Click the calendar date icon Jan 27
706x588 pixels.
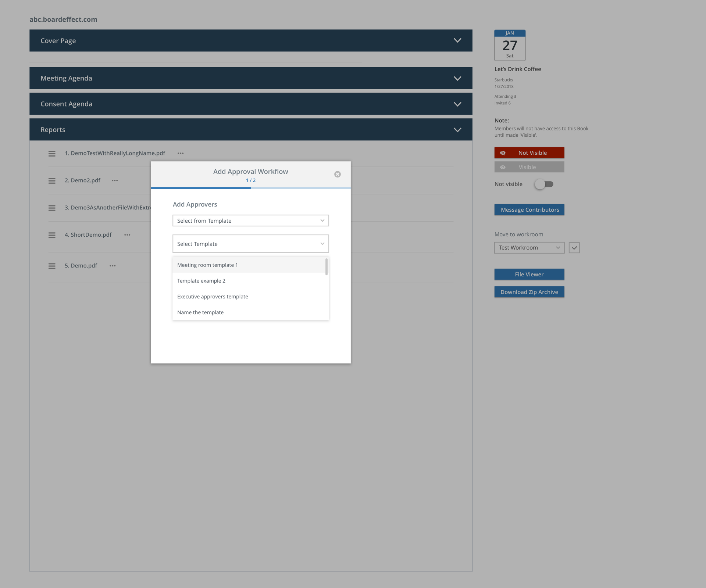510,45
